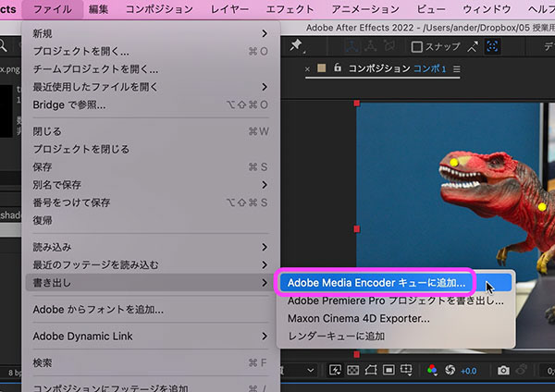The width and height of the screenshot is (555, 392).
Task: Enable the スナップ checkbox
Action: [x=417, y=47]
